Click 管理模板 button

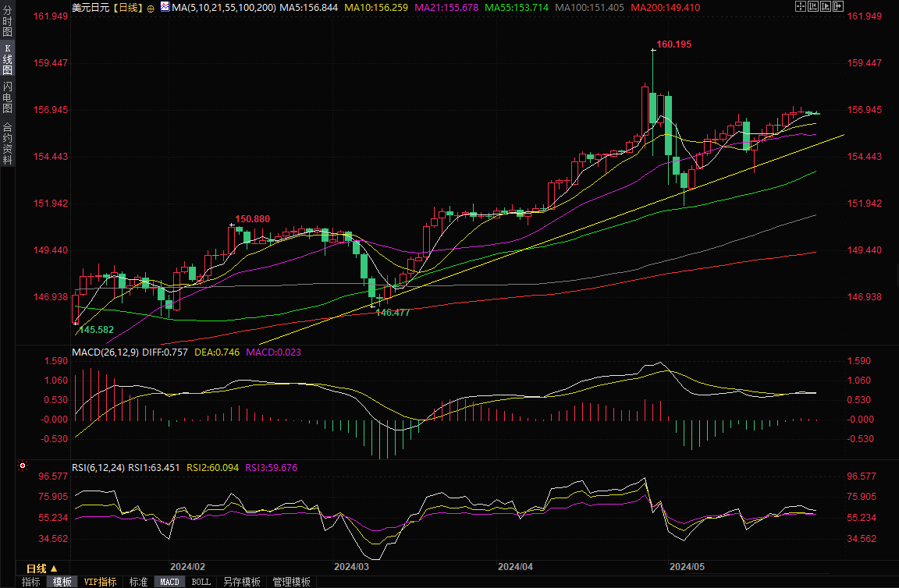click(291, 582)
